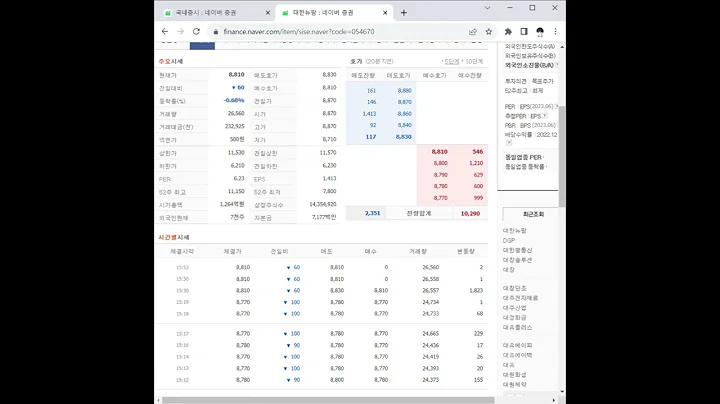Click the 잔량합계 label
Viewport: 720px width, 404px height.
tap(419, 213)
